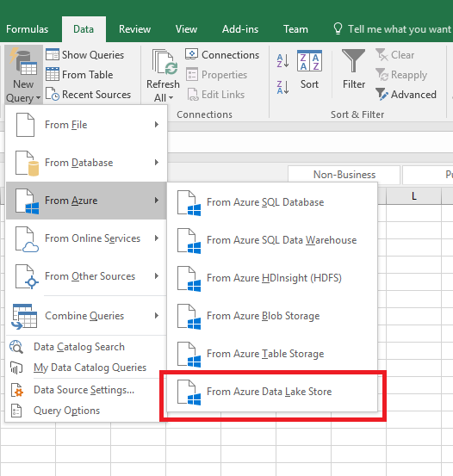
Task: Expand the From Other Sources submenu
Action: tap(86, 276)
